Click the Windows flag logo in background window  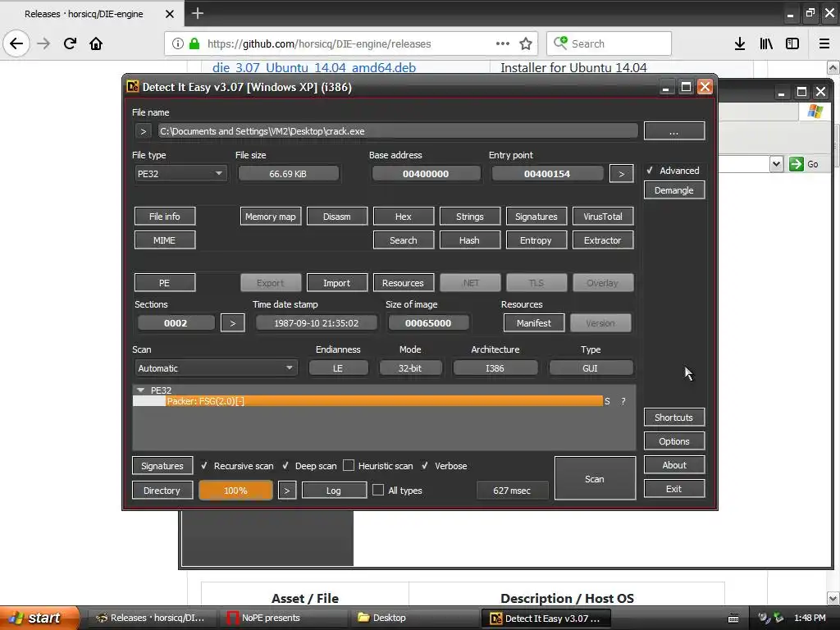click(815, 112)
